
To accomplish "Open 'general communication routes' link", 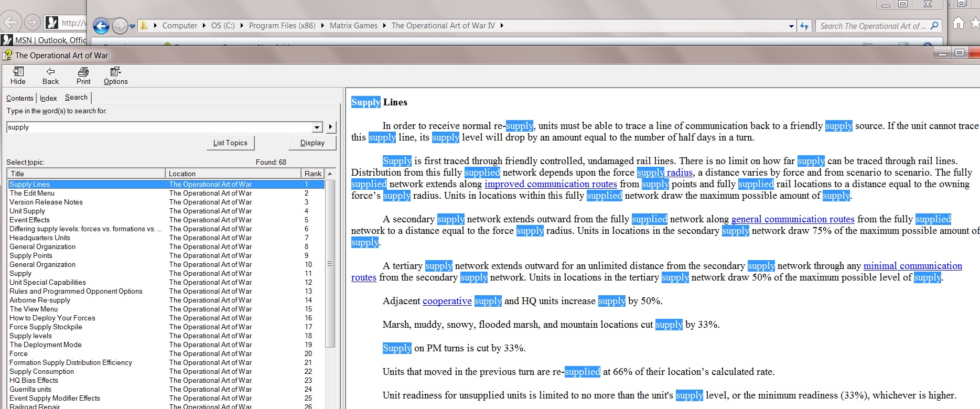I will (x=793, y=219).
